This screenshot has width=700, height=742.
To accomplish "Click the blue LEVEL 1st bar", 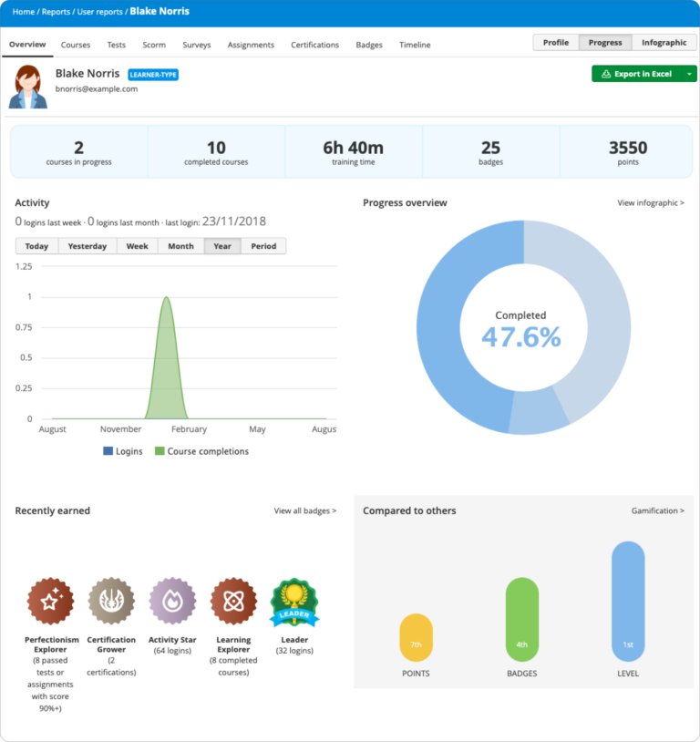I will 628,601.
